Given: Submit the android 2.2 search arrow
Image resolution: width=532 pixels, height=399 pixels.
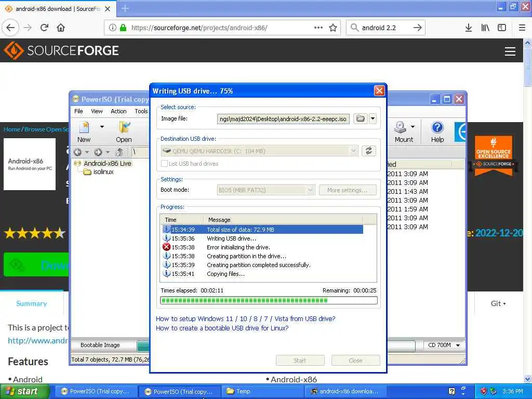Looking at the screenshot, I should 418,28.
